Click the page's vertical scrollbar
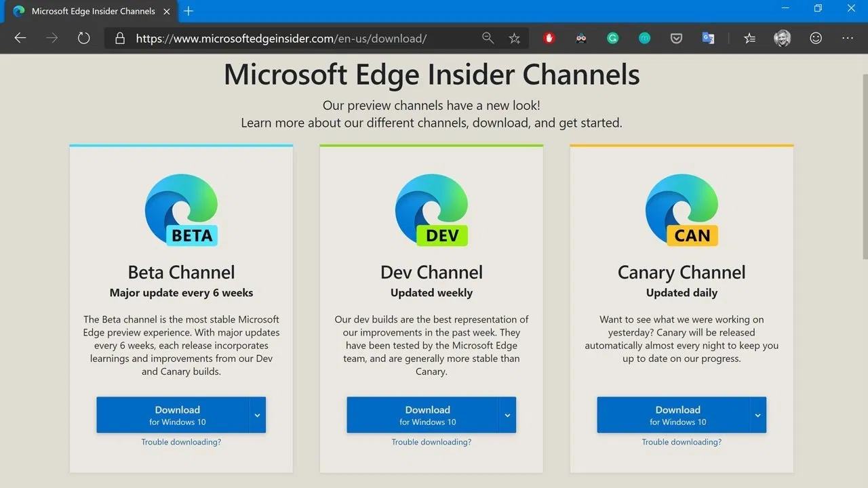Viewport: 868px width, 488px height. (x=864, y=163)
